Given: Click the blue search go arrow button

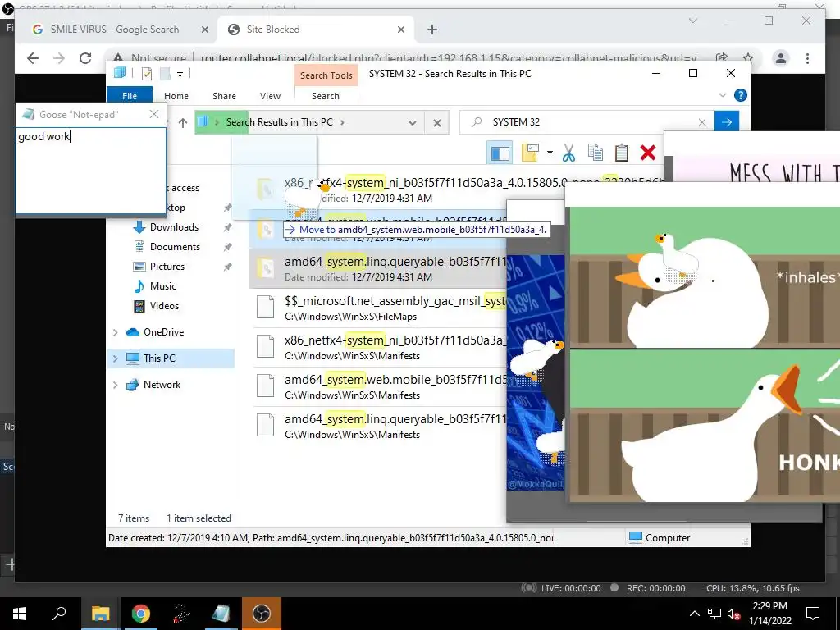Looking at the screenshot, I should point(727,122).
